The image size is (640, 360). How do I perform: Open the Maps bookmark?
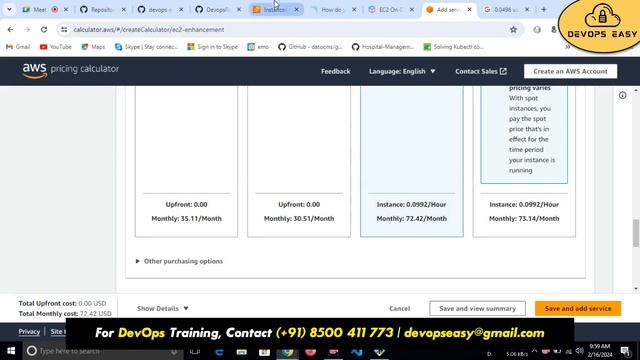[93, 47]
